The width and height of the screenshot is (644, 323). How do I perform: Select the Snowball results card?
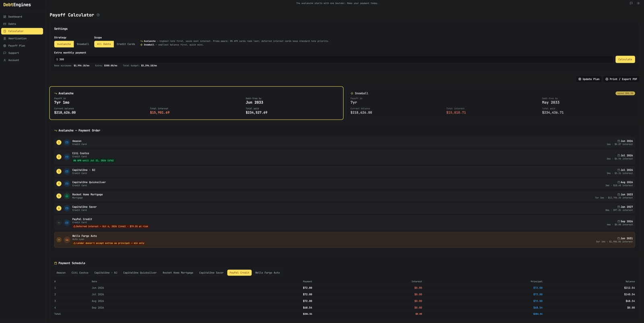[493, 103]
